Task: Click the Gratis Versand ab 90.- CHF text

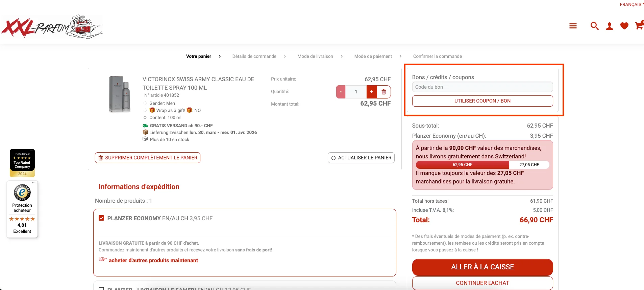Action: (x=181, y=126)
